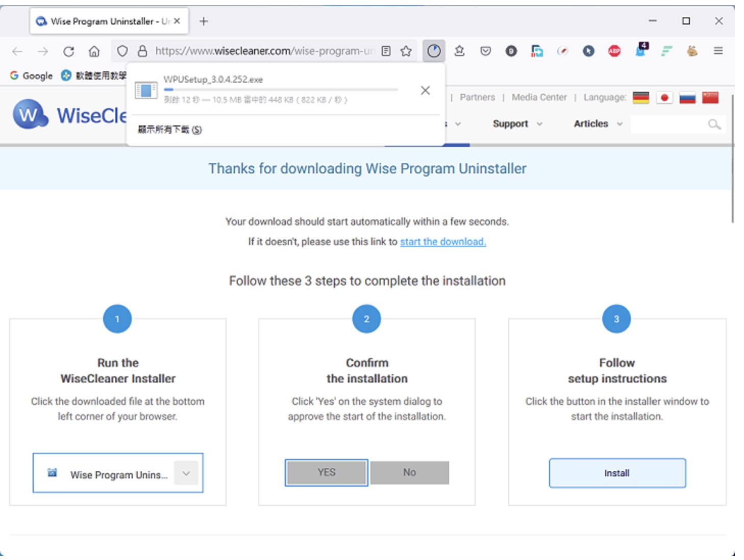Bookmark this page with the star icon
This screenshot has height=560, width=744.
click(406, 51)
